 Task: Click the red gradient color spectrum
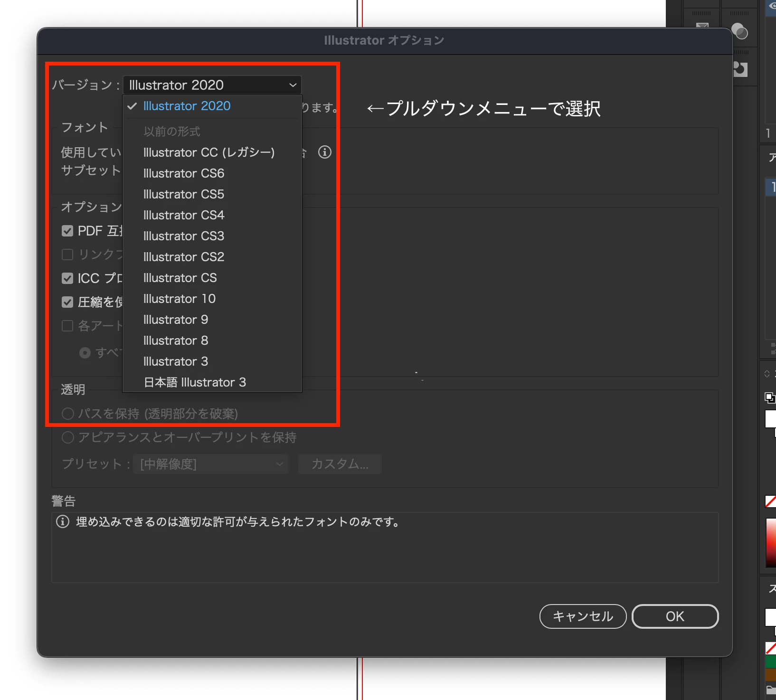771,543
